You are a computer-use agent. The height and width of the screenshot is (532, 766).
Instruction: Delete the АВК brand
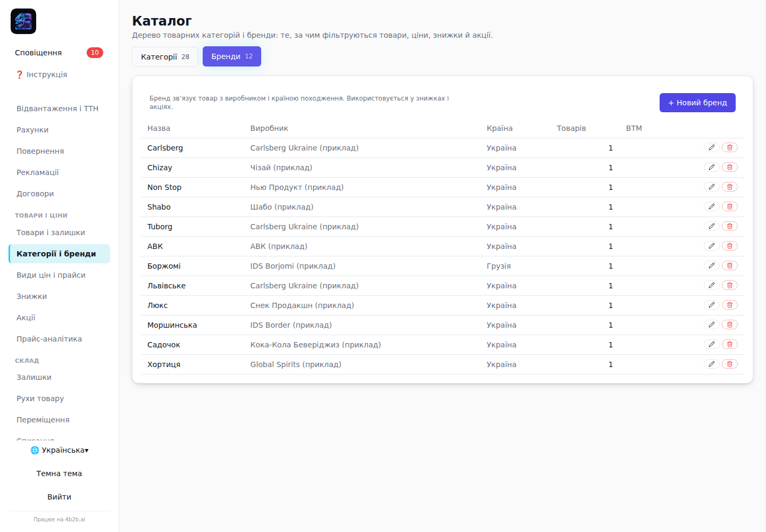click(x=730, y=246)
